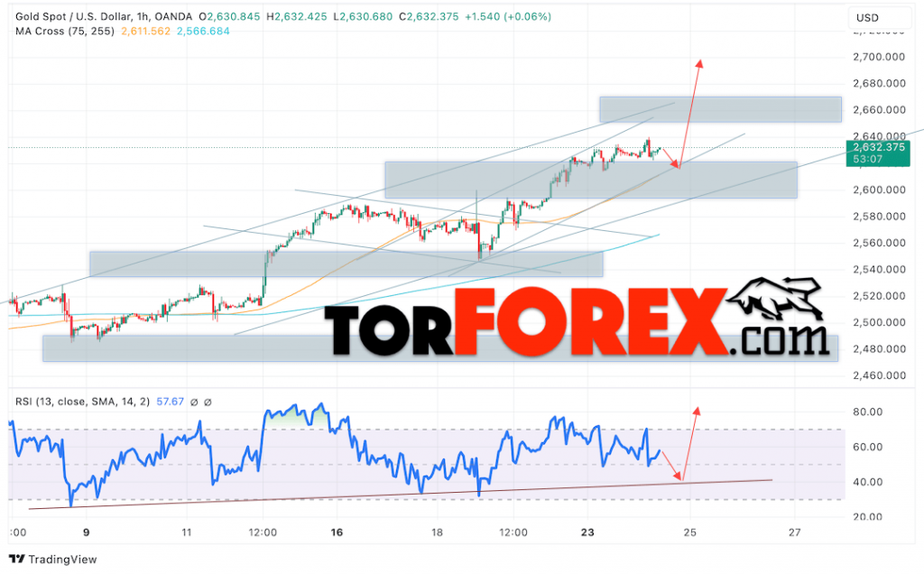Select the Gold Spot / U.S. Dollar title
This screenshot has width=924, height=574.
click(72, 16)
